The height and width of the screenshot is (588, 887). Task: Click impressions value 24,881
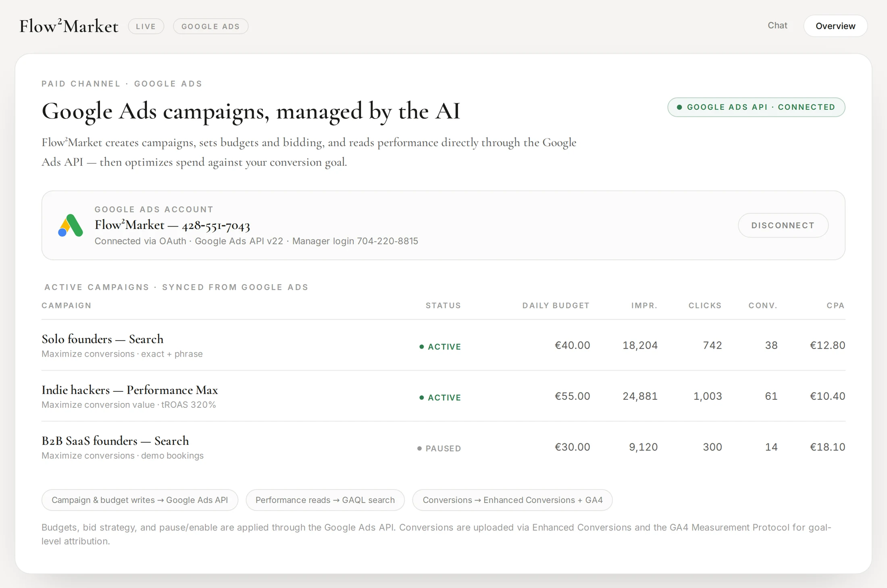click(640, 396)
